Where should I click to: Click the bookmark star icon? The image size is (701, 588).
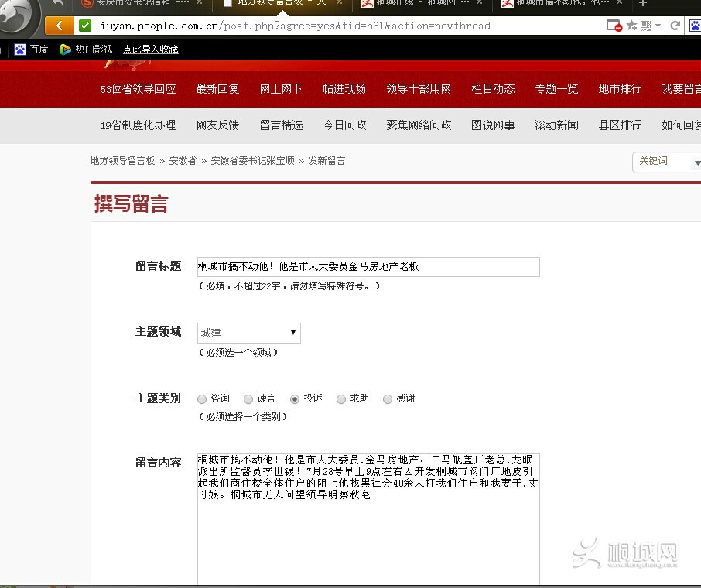pyautogui.click(x=631, y=26)
